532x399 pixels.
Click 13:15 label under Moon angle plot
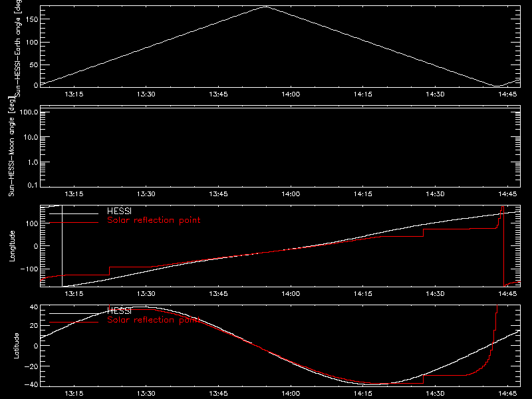[74, 194]
